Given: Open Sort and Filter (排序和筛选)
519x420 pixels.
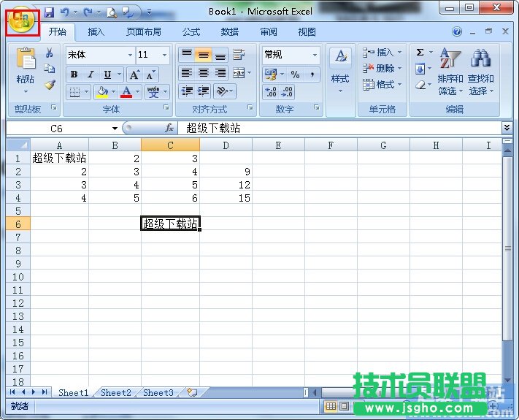Looking at the screenshot, I should (450, 72).
